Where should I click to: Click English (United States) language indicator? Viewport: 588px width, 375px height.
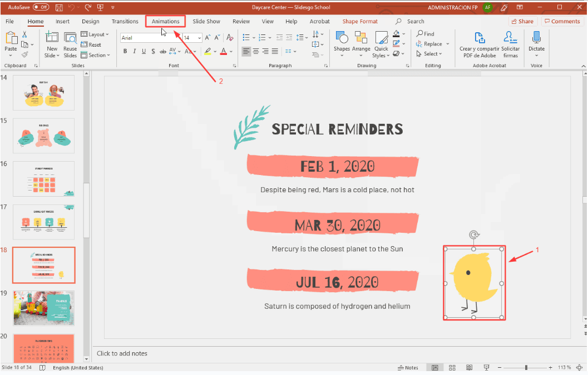tap(78, 368)
